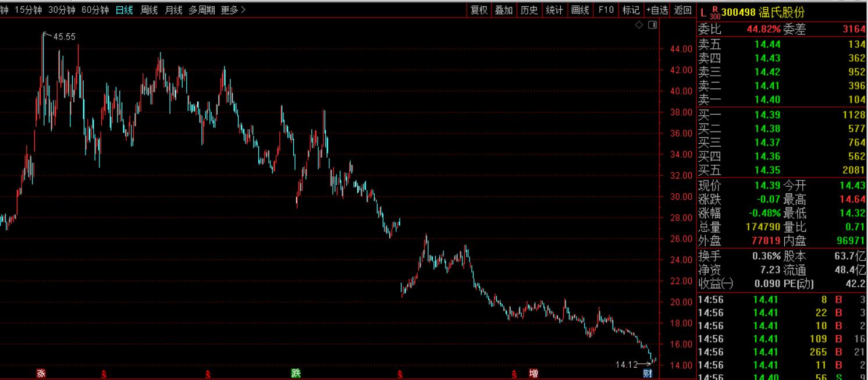Open the F10 company information page

pyautogui.click(x=605, y=10)
